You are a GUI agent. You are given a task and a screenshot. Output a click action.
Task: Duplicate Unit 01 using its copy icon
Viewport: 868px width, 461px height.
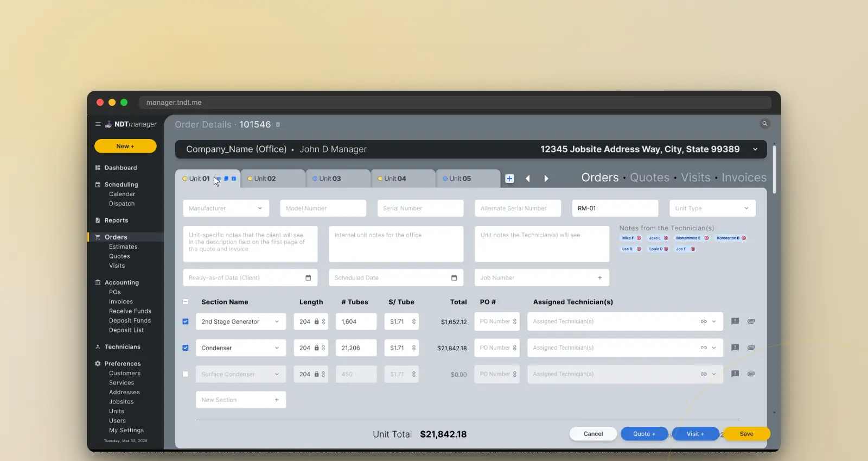tap(226, 179)
